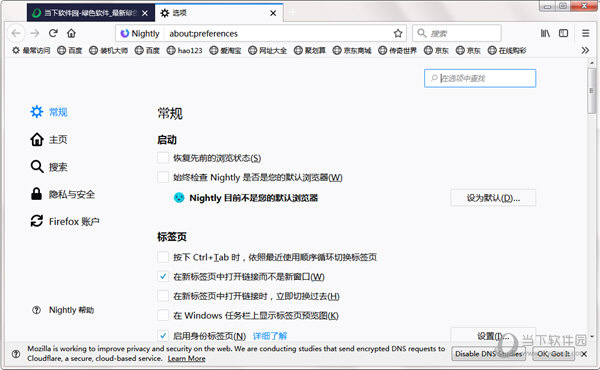Screen dimensions: 600x370
Task: Open a new tab with plus
Action: tap(293, 13)
